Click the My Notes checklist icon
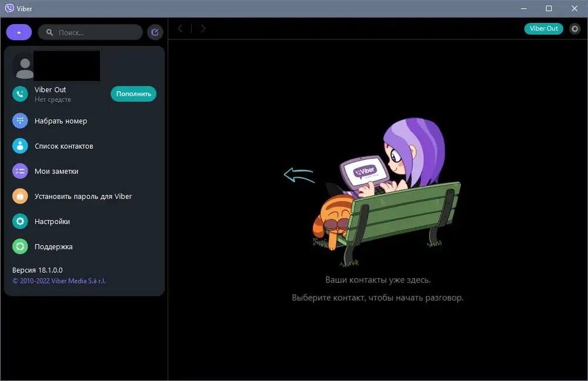The width and height of the screenshot is (588, 381). [20, 171]
